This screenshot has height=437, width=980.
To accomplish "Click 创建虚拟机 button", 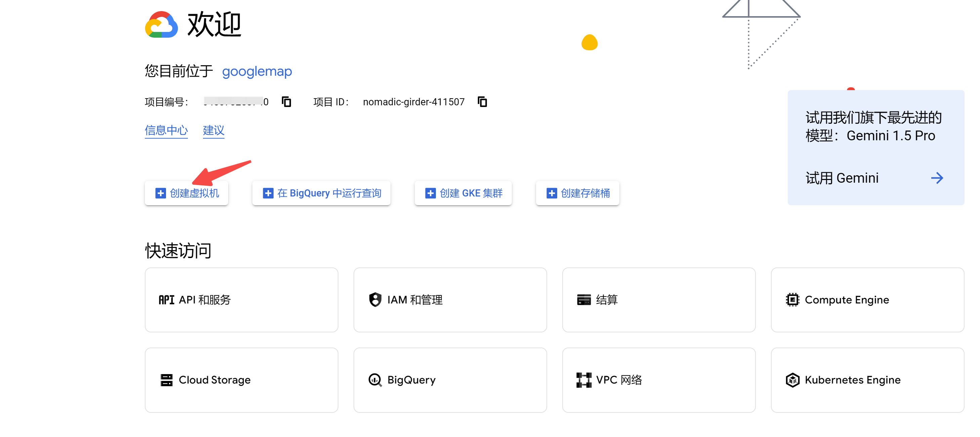I will [x=187, y=193].
